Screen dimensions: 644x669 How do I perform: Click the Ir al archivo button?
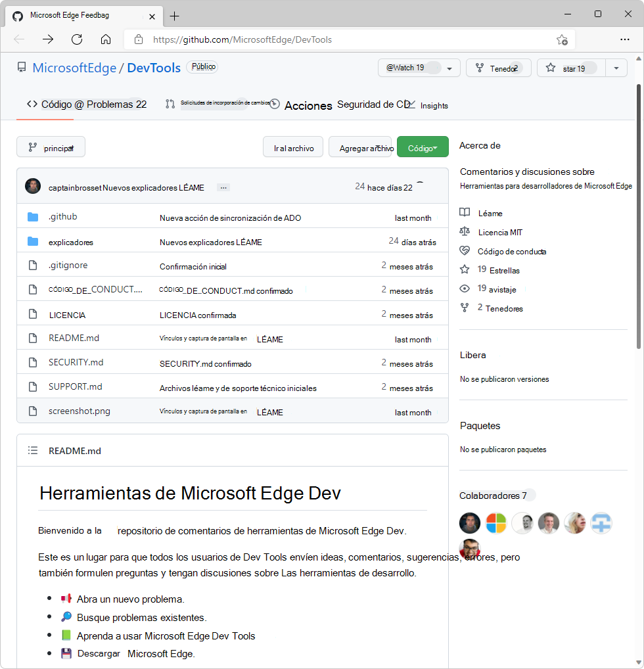pyautogui.click(x=292, y=147)
